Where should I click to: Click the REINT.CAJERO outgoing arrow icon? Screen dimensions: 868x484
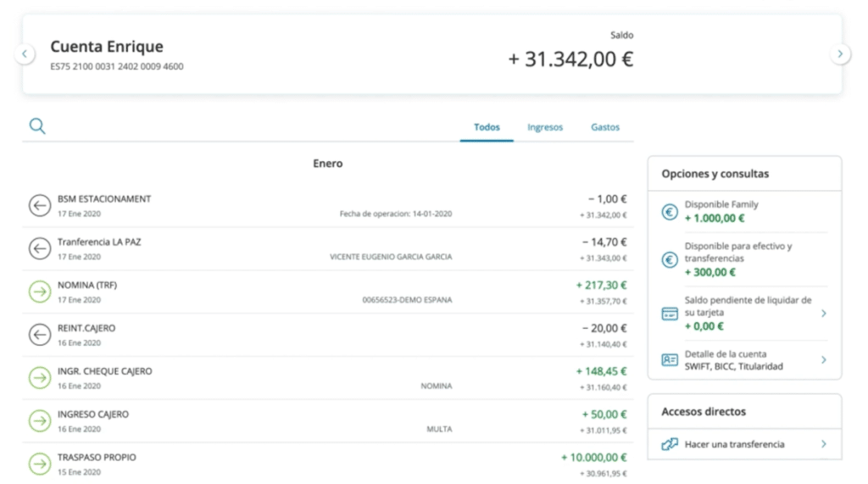click(x=40, y=335)
